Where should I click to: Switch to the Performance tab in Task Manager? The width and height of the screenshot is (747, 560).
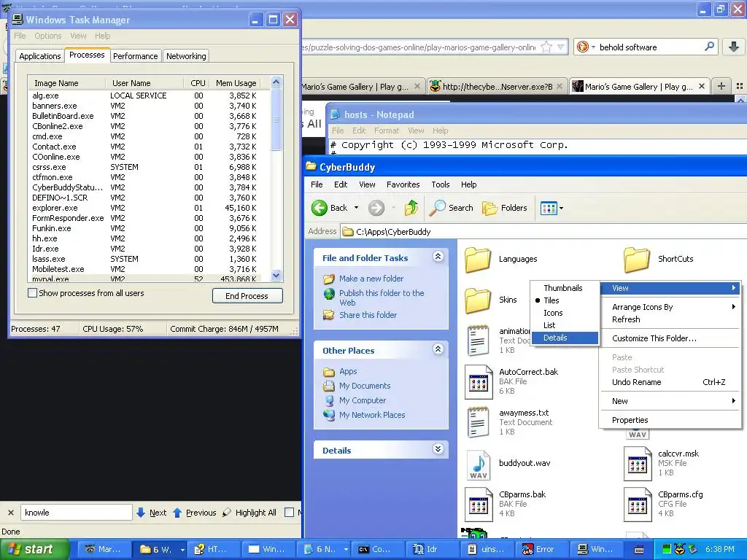click(x=135, y=55)
